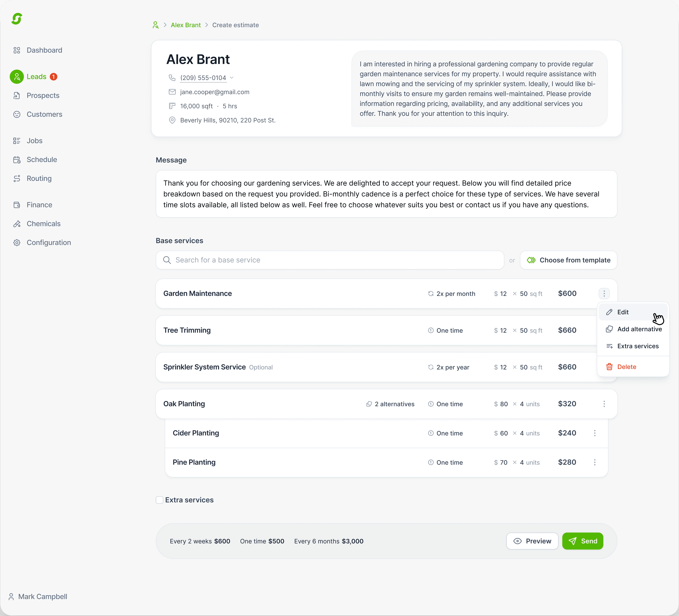Expand phone number dropdown chevron

[x=232, y=78]
